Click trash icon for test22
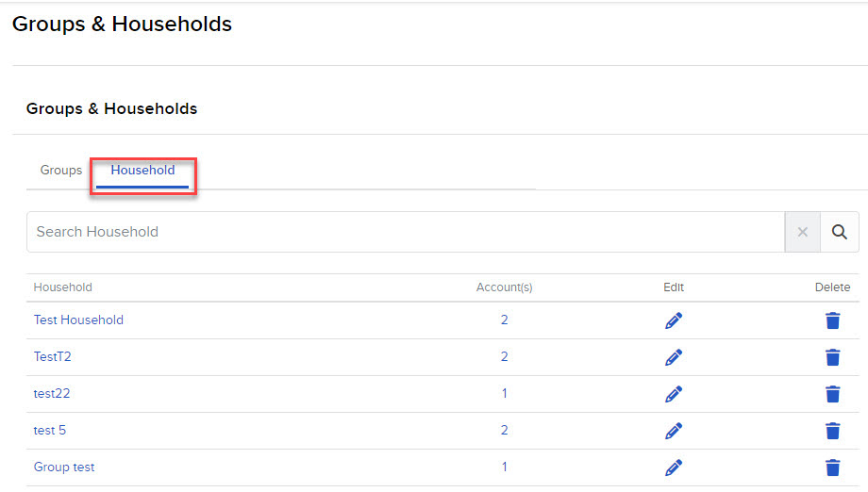Viewport: 868px width, 492px height. 832,394
